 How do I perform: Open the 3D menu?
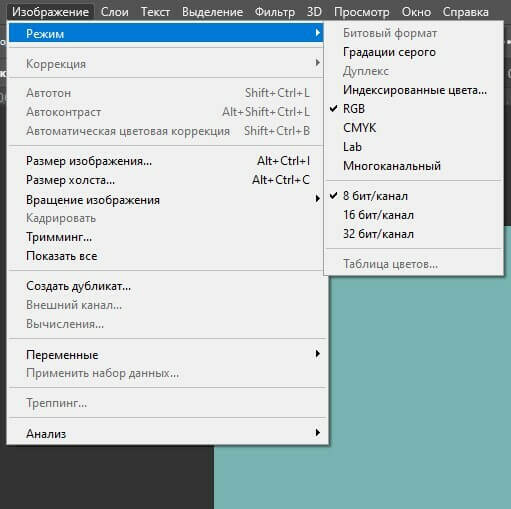click(314, 12)
